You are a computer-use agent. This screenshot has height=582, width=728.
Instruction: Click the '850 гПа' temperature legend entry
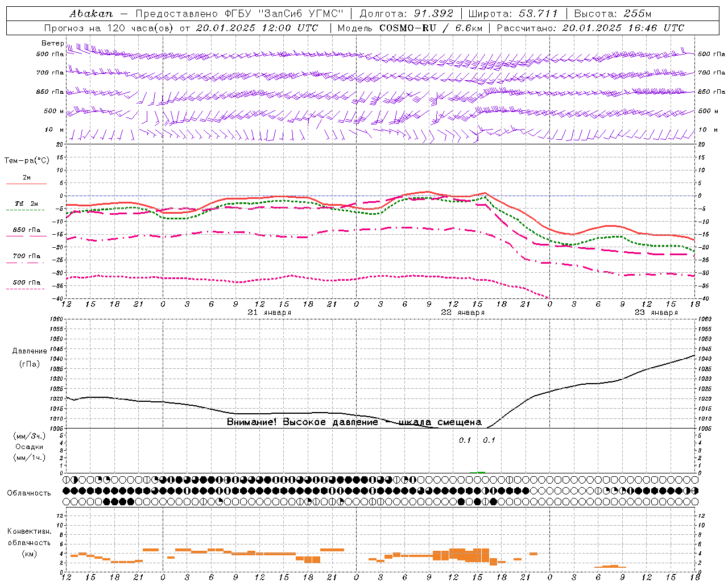point(26,230)
